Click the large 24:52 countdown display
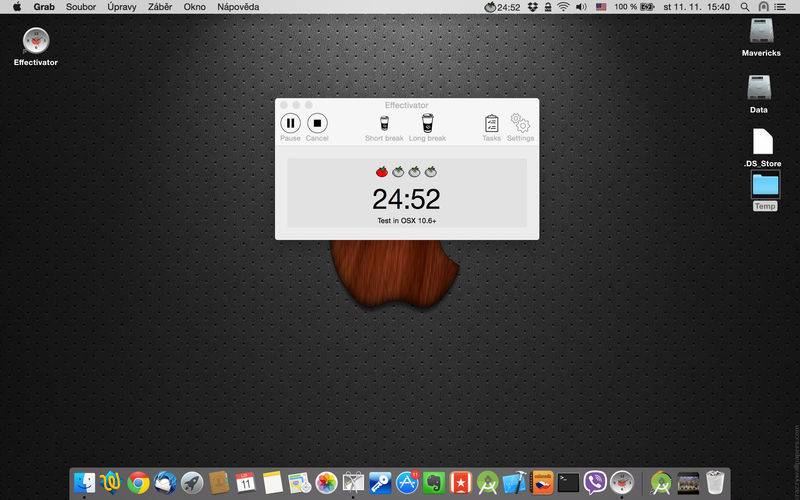800x500 pixels. coord(406,199)
